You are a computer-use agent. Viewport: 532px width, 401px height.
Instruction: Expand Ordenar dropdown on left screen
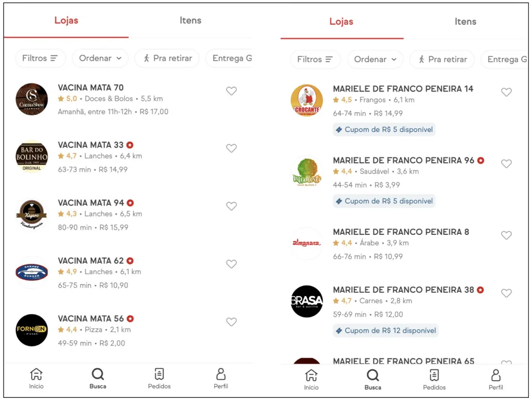100,58
